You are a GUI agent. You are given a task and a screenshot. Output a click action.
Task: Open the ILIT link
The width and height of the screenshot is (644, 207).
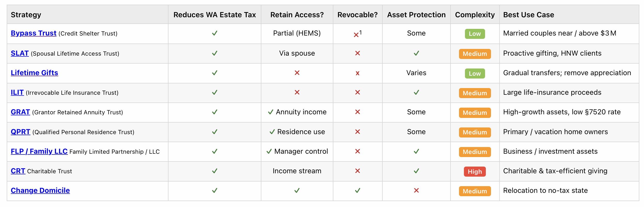(x=17, y=92)
